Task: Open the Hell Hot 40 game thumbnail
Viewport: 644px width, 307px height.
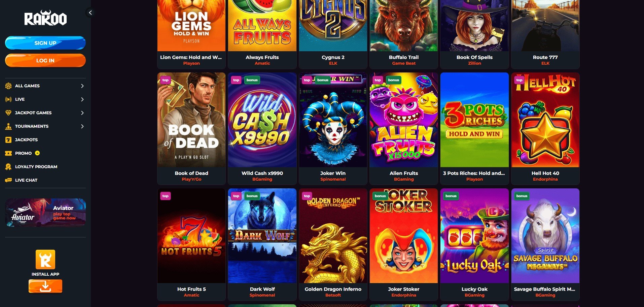Action: (545, 120)
